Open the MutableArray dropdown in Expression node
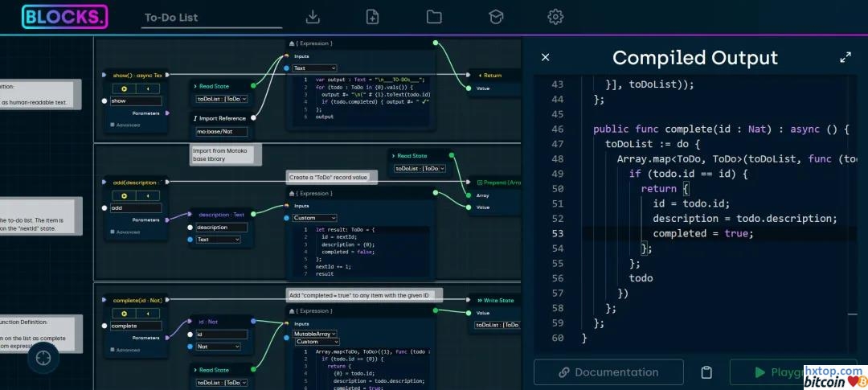This screenshot has width=868, height=390. [315, 333]
